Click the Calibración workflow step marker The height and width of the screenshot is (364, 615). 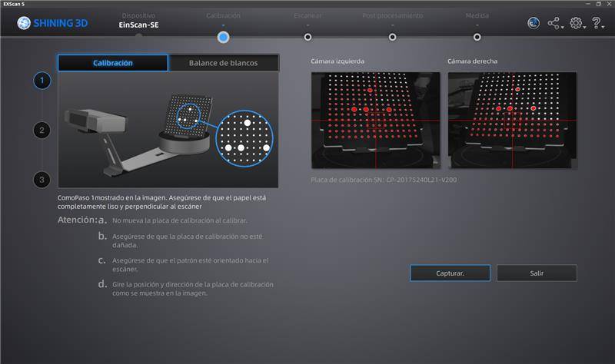(223, 37)
